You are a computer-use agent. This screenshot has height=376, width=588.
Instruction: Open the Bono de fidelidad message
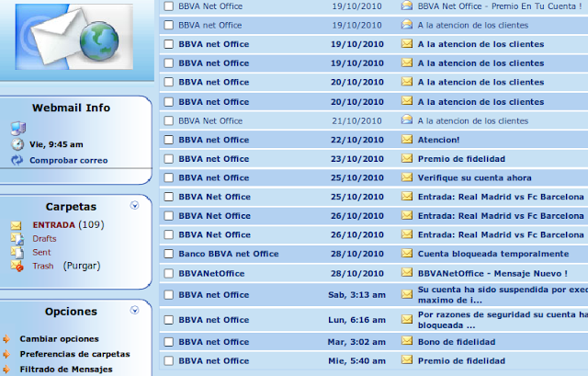click(x=457, y=342)
